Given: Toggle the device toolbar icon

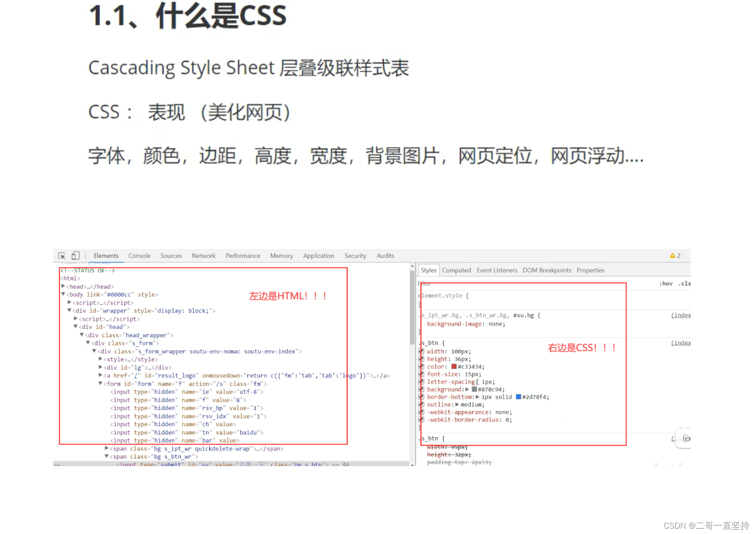Looking at the screenshot, I should click(75, 256).
